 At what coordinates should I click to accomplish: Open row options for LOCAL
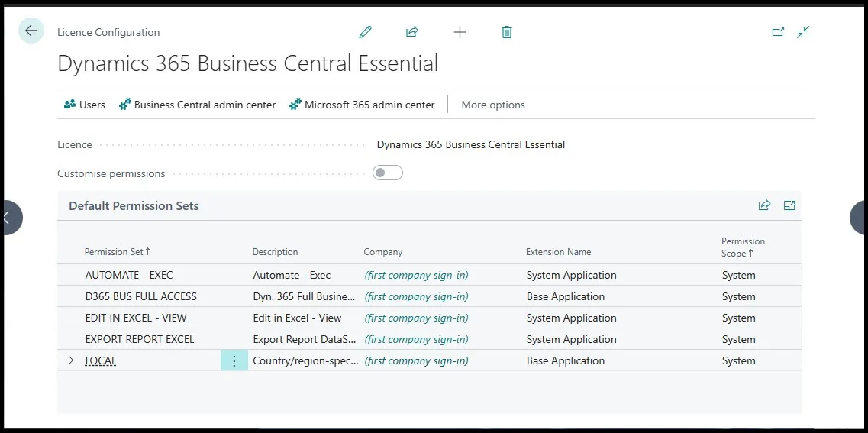(234, 361)
